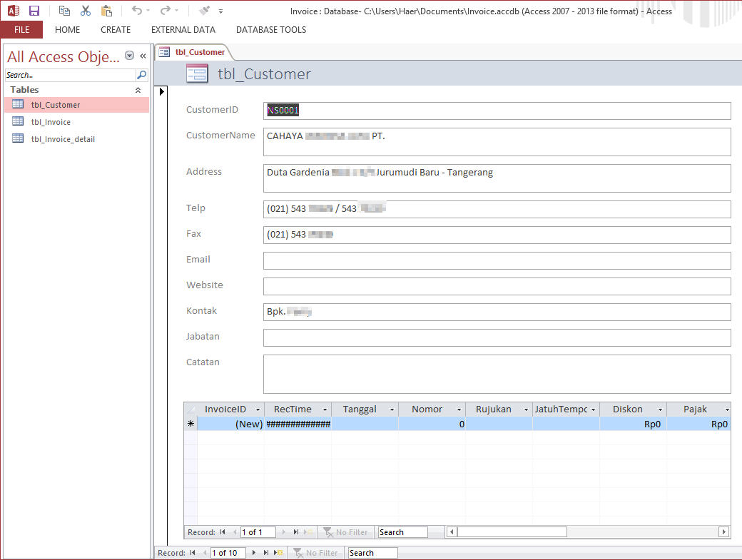
Task: Click the Cut scissors icon
Action: (86, 11)
